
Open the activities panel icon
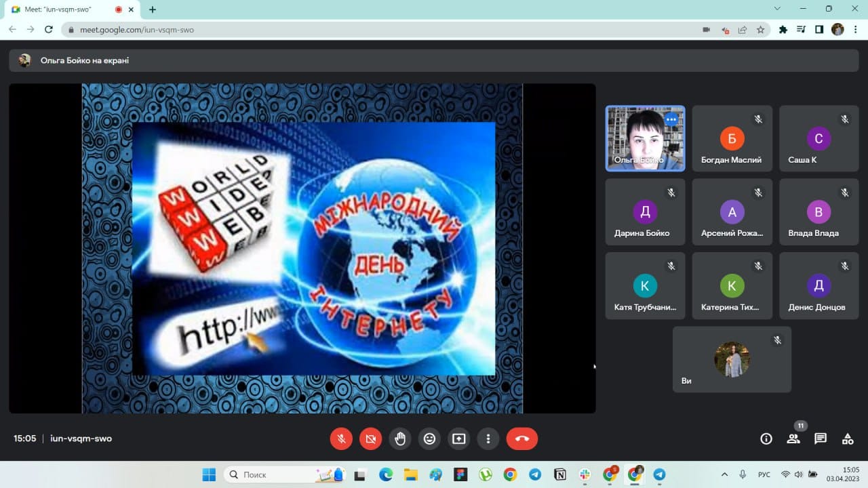click(x=848, y=439)
